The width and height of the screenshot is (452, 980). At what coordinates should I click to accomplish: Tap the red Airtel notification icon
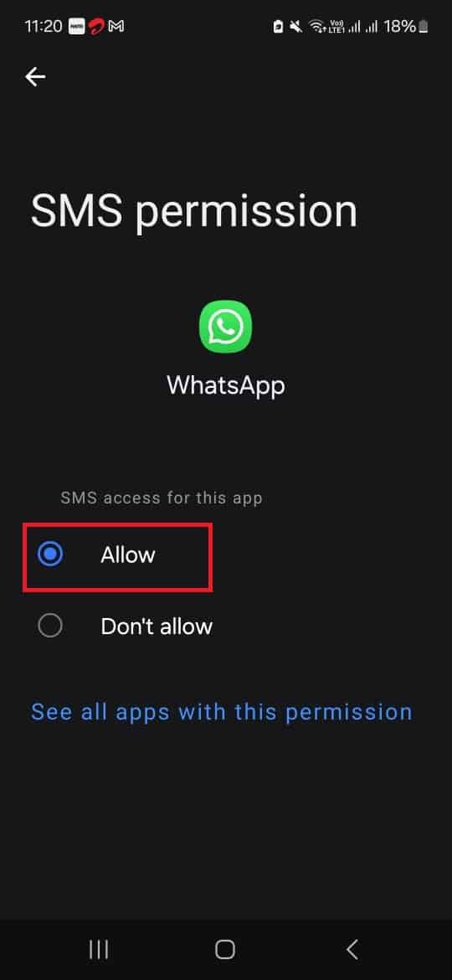96,26
